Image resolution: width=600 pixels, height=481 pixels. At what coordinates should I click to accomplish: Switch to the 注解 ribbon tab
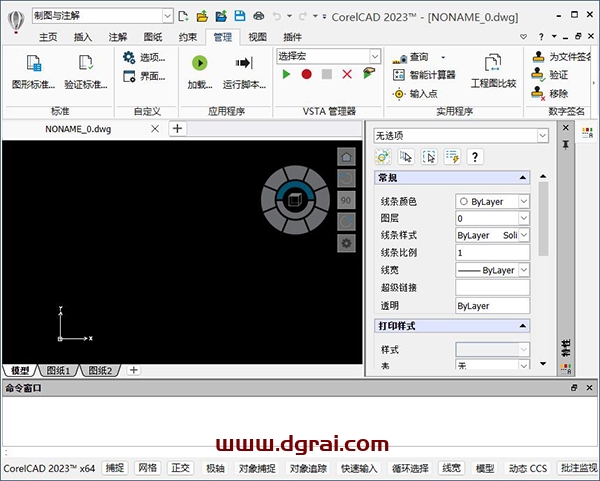117,37
